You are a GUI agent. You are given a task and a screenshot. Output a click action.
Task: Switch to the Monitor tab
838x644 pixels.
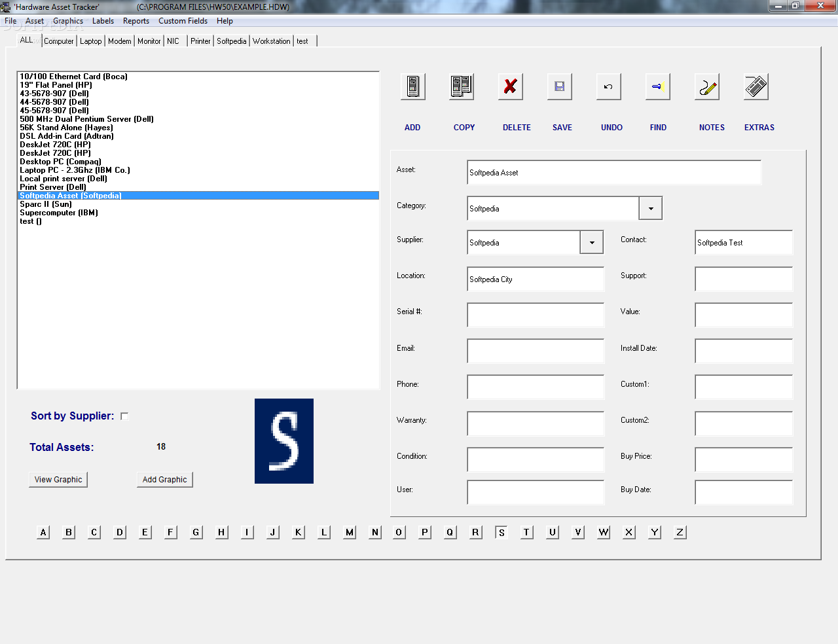pos(149,41)
